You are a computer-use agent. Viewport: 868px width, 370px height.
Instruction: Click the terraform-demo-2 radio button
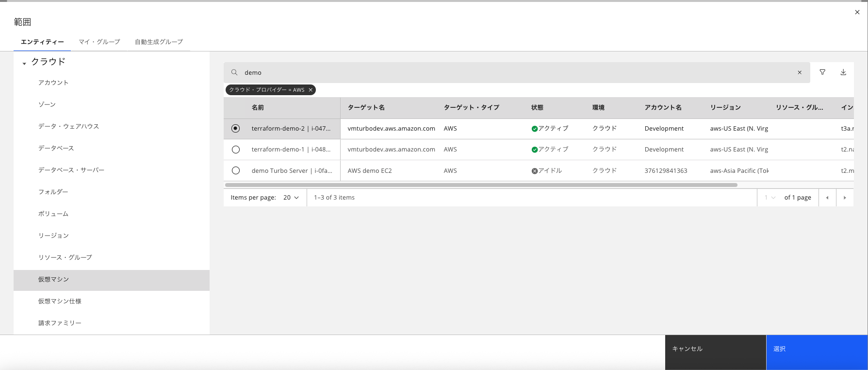[236, 129]
